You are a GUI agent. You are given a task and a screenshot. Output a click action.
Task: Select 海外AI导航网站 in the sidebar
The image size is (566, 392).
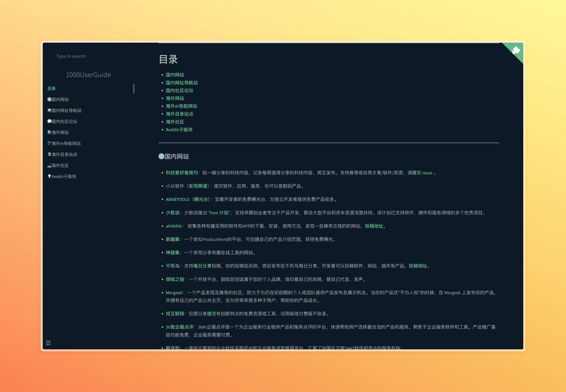64,143
